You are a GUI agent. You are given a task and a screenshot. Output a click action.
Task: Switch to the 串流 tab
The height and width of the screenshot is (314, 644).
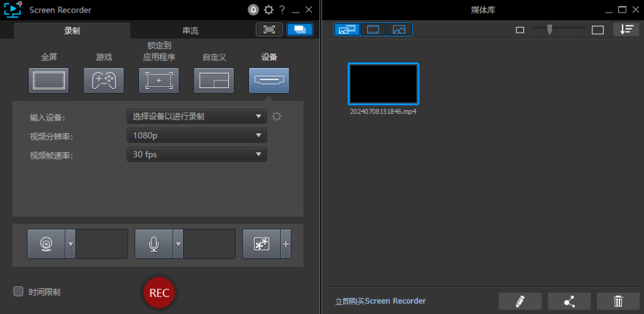tap(190, 31)
